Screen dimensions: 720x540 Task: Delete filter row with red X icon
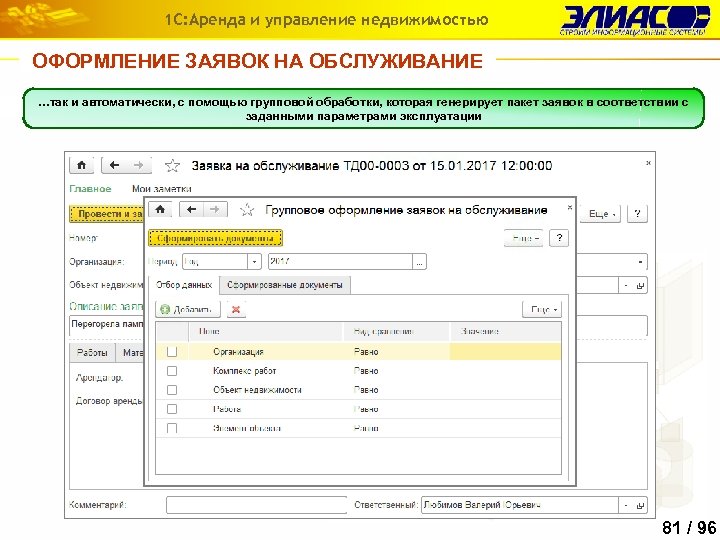[x=236, y=309]
